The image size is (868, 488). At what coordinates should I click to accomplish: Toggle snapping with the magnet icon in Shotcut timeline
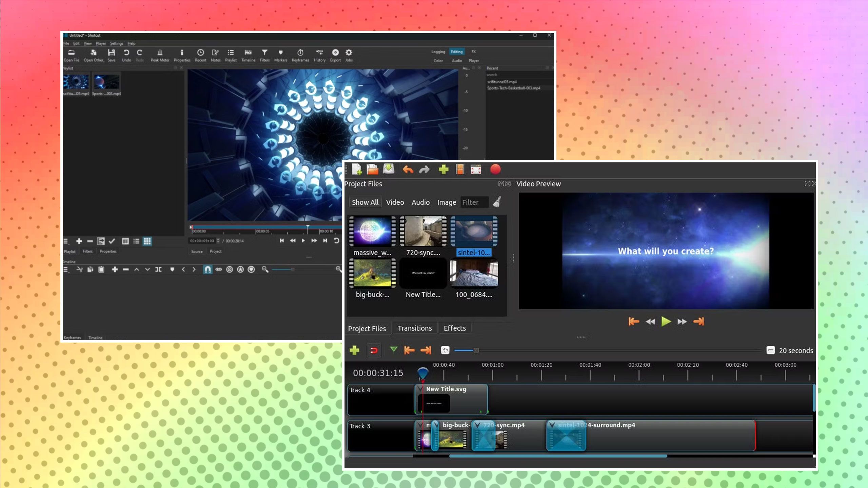point(207,269)
